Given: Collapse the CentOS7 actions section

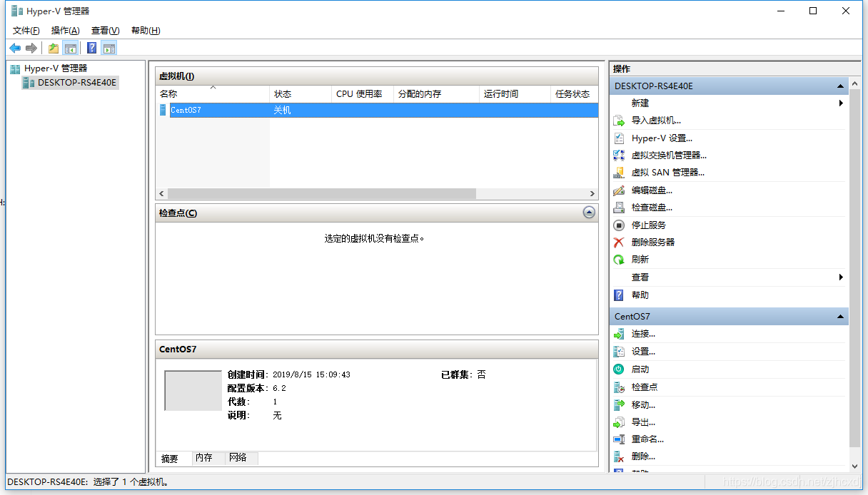Looking at the screenshot, I should pos(840,317).
